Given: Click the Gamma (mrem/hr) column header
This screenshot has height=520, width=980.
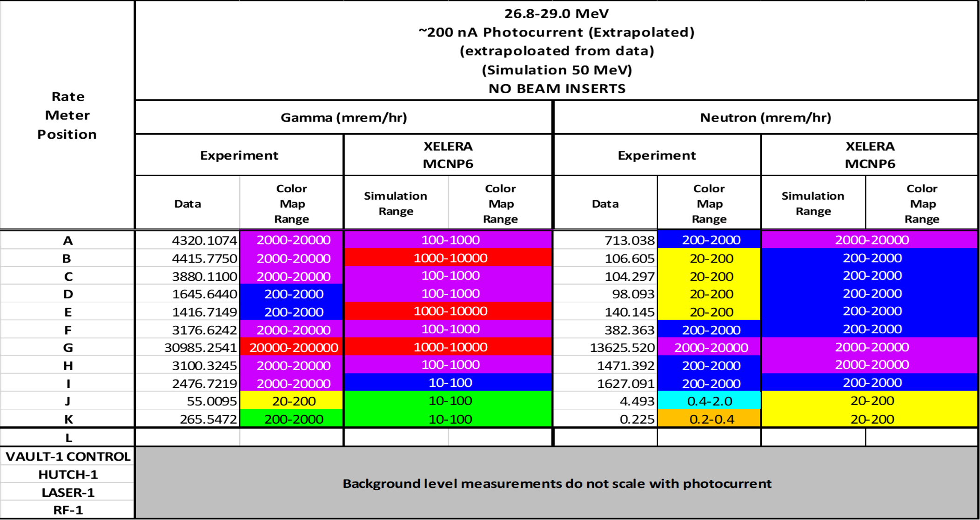Looking at the screenshot, I should pos(343,117).
